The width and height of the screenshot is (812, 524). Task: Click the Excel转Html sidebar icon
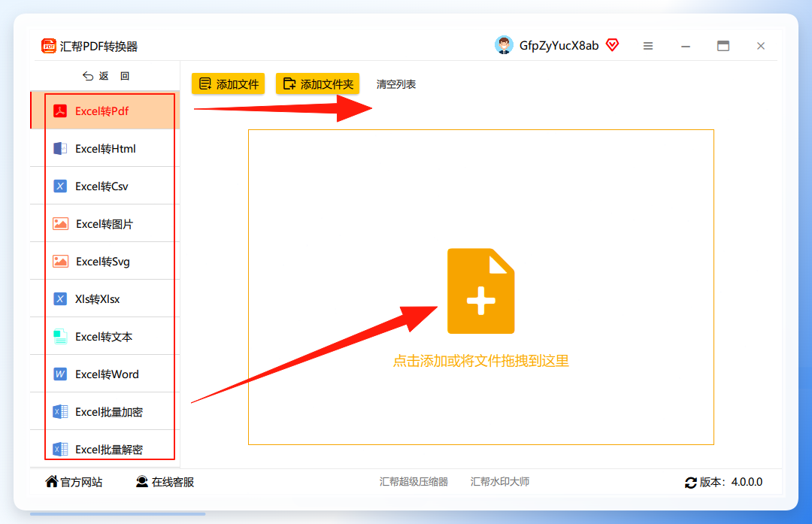point(60,149)
